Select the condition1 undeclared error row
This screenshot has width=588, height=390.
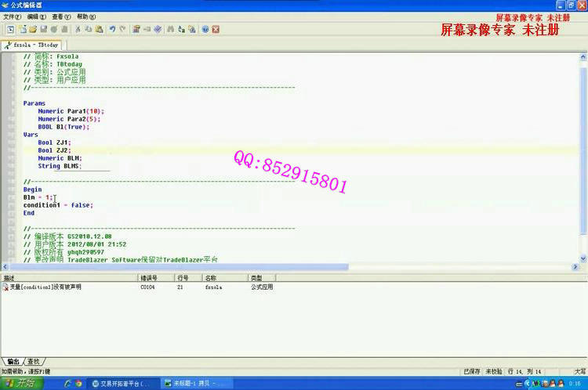click(x=45, y=287)
